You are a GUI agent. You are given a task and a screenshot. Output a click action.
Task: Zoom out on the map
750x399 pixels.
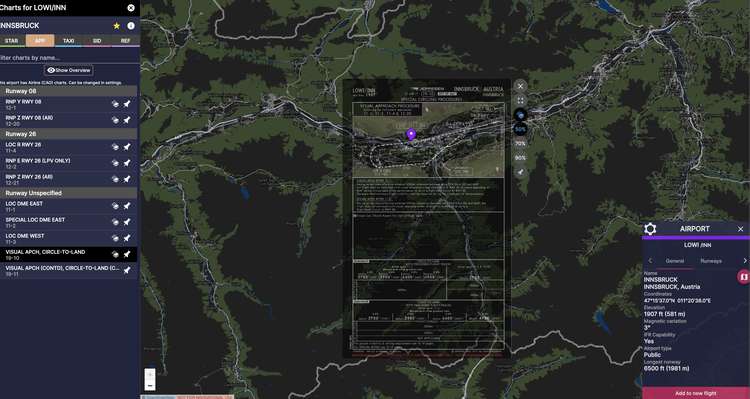[x=150, y=385]
